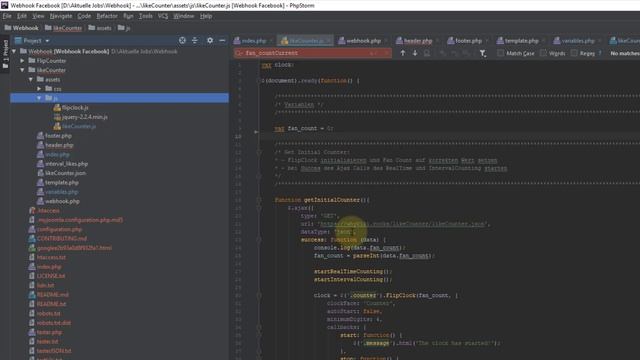Go to next search occurrence with down arrow

tap(415, 53)
